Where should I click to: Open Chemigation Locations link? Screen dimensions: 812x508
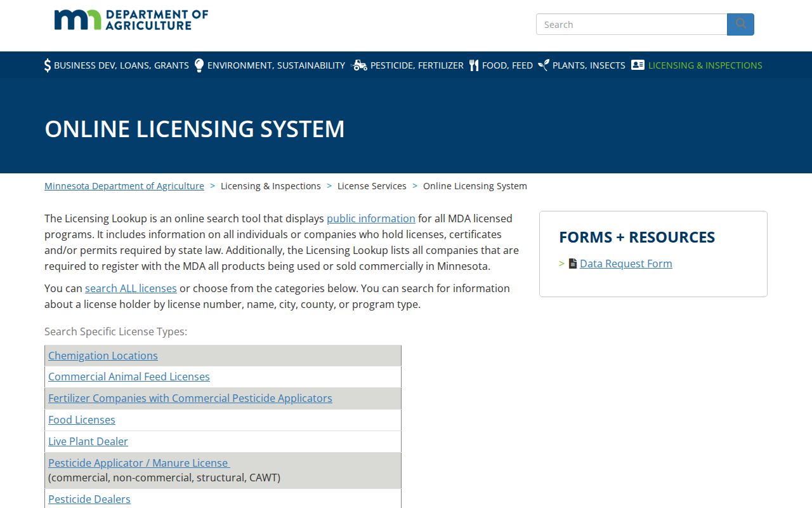pos(103,356)
